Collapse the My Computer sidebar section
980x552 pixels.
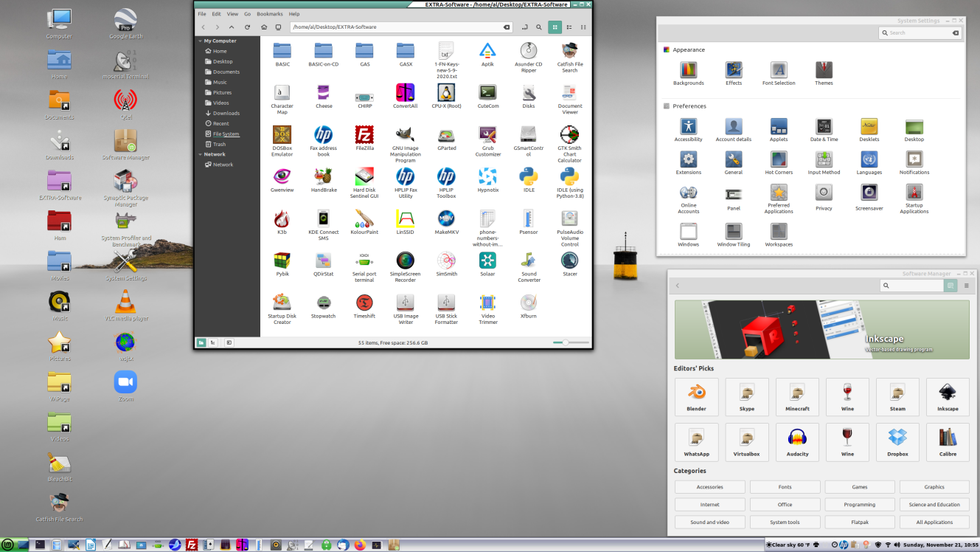[x=199, y=41]
